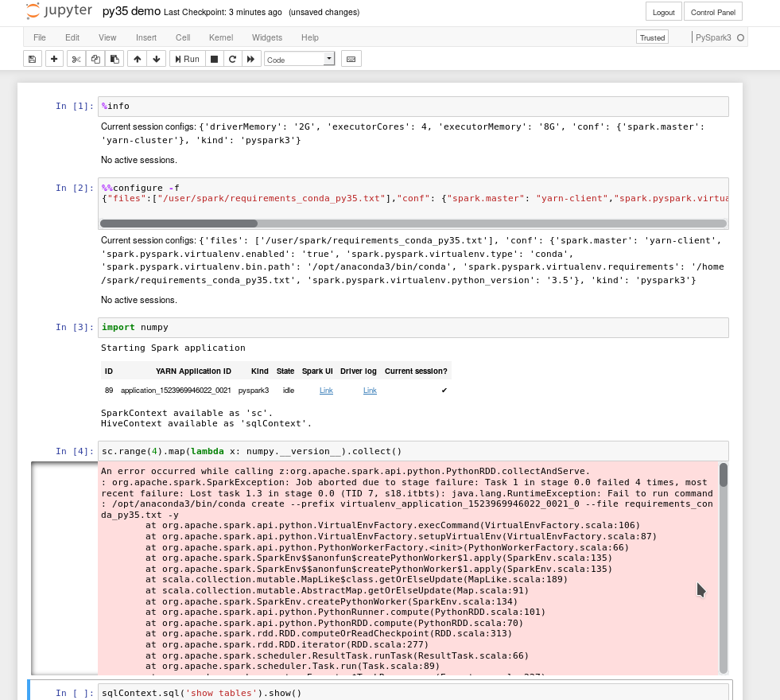The image size is (780, 700).
Task: Click the Trusted notebook indicator
Action: pyautogui.click(x=652, y=37)
